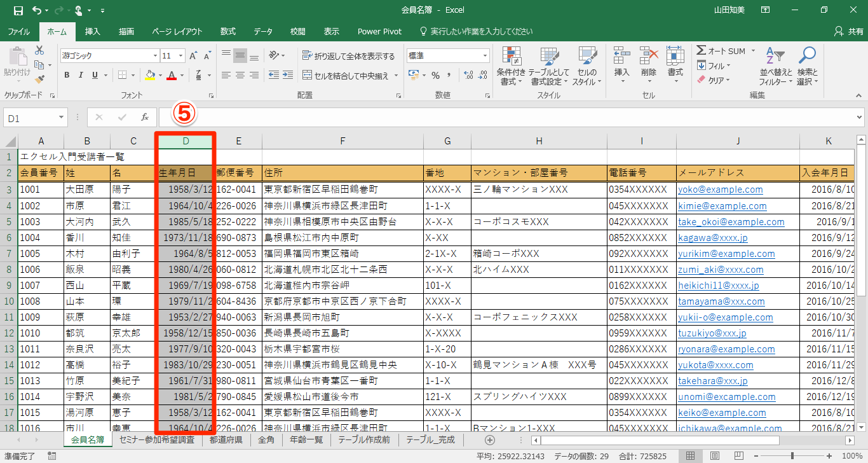Click the Save icon in title bar
This screenshot has width=868, height=463.
pos(18,10)
